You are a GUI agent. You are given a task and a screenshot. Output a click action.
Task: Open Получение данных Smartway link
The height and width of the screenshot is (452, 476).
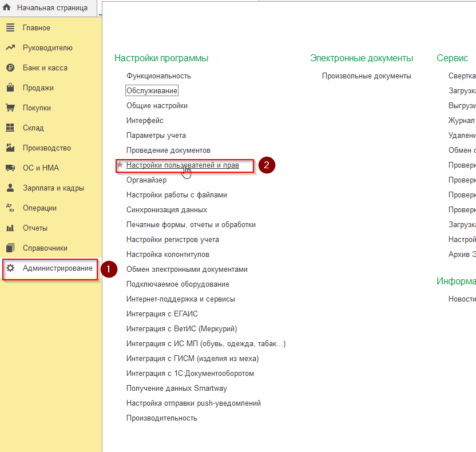[x=177, y=388]
